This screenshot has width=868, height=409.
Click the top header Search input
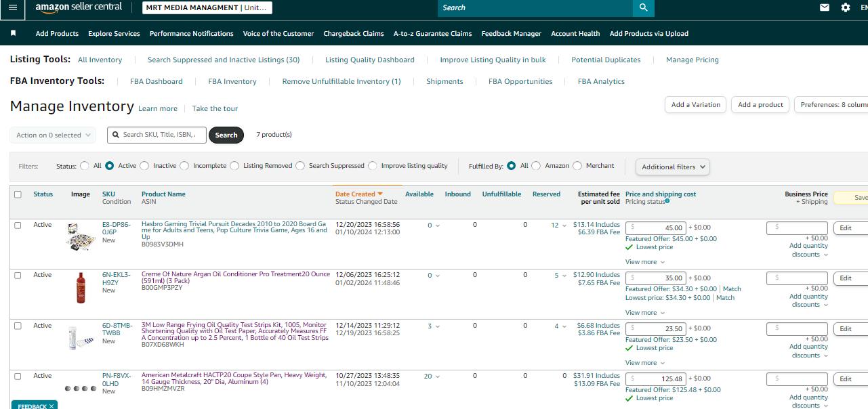pos(535,7)
